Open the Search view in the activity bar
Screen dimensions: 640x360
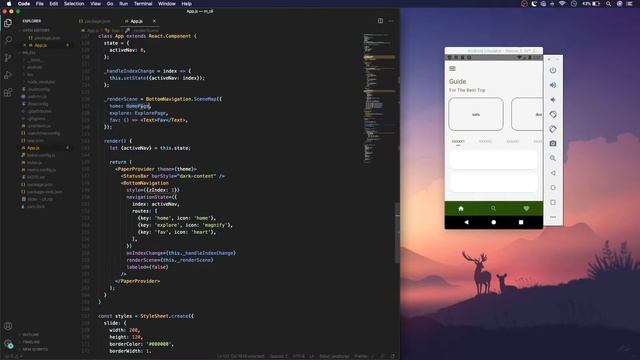coord(8,40)
